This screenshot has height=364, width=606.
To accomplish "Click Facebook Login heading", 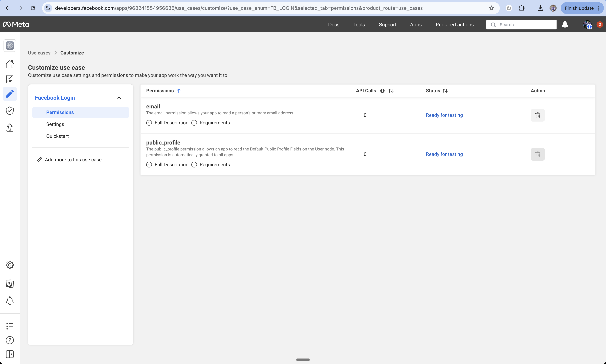I will [55, 98].
